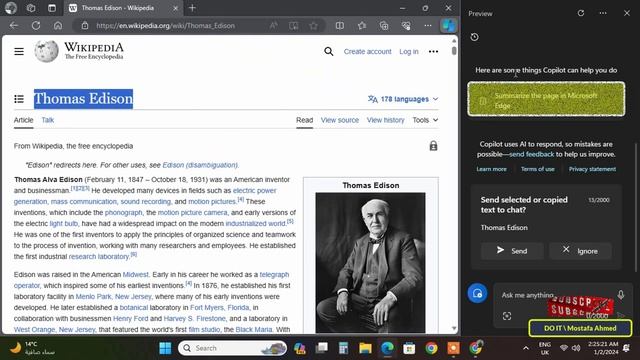Screen dimensions: 640x360
Task: Close the Thomas Edison Wikipedia tab
Action: point(176,8)
